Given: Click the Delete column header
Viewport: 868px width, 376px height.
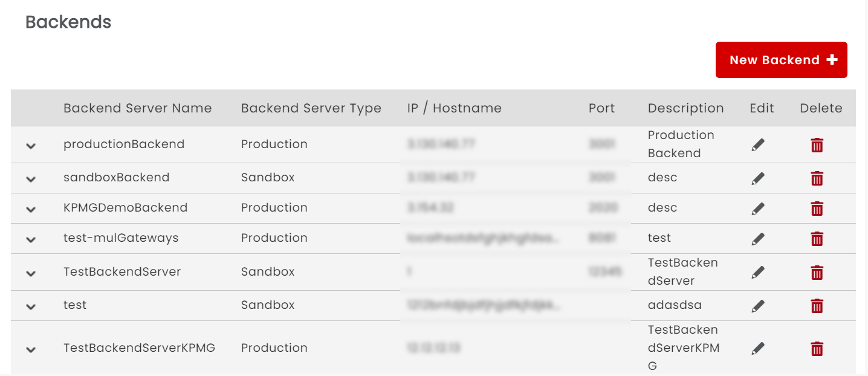Looking at the screenshot, I should (x=821, y=108).
